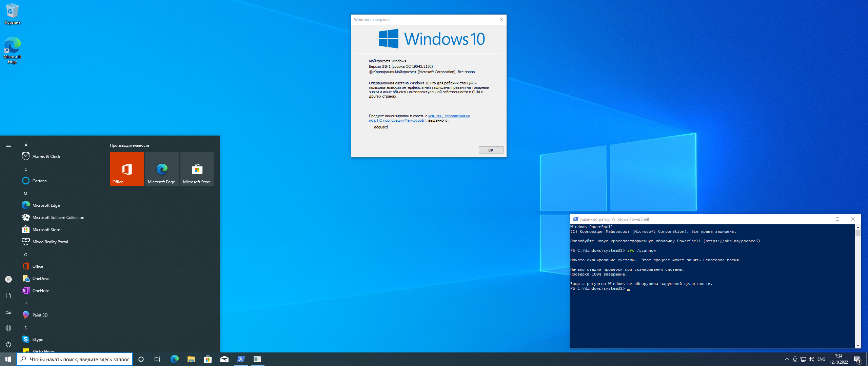868x366 pixels.
Task: Switch ENG input language indicator
Action: click(821, 359)
